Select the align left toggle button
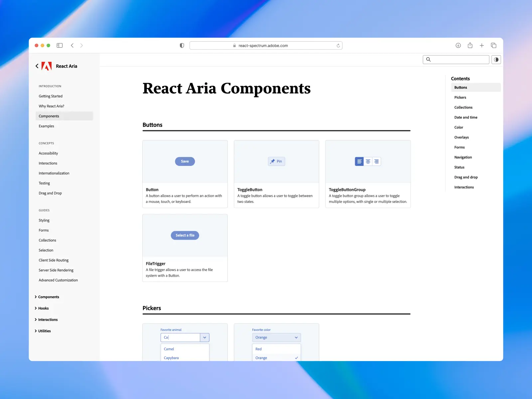This screenshot has width=532, height=399. 359,161
